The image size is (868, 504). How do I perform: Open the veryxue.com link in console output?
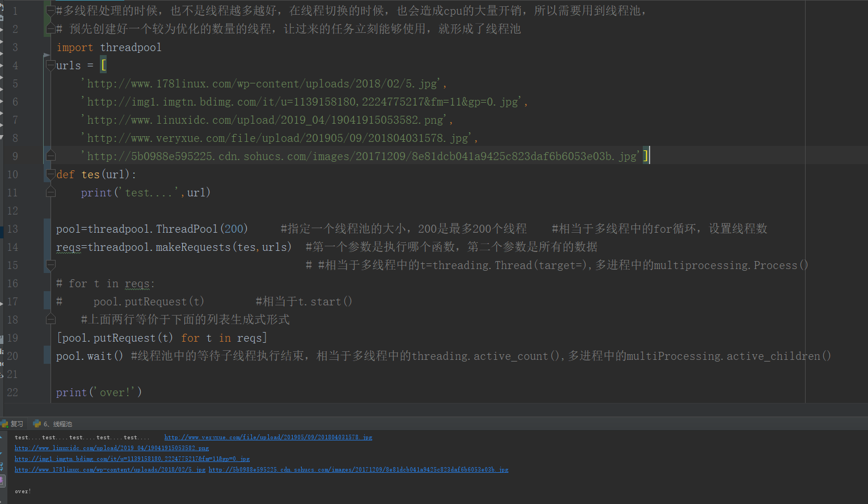tap(268, 438)
